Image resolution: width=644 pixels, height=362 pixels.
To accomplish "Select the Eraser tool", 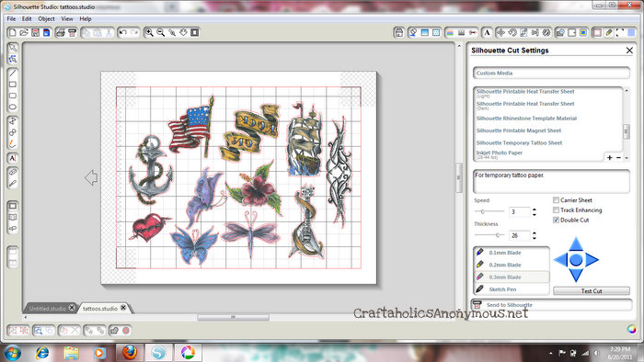I will pos(13,172).
